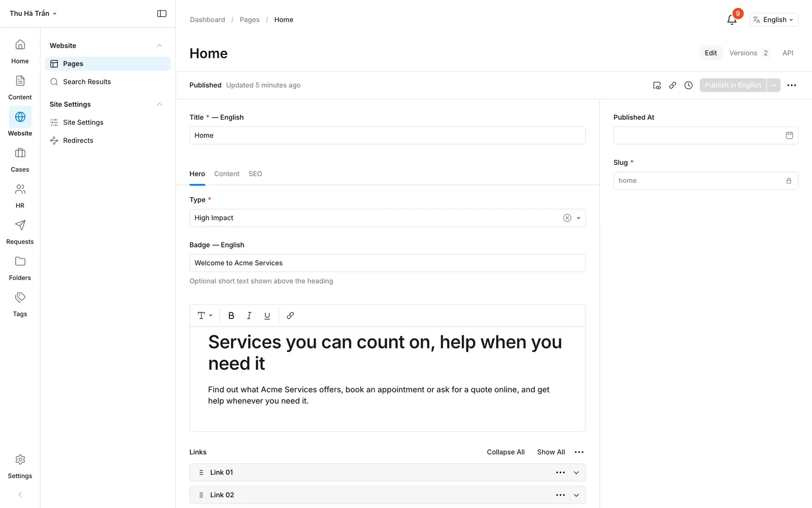The height and width of the screenshot is (508, 812).
Task: Open the English language selector
Action: (773, 20)
